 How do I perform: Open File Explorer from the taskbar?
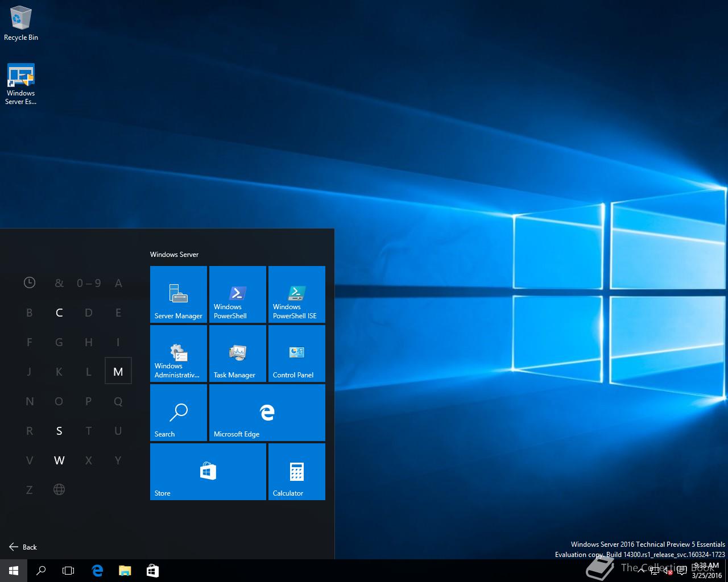[125, 571]
